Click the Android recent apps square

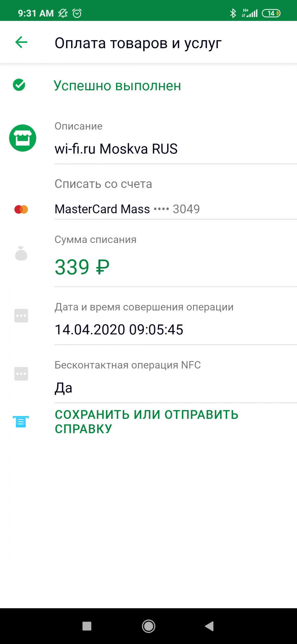coord(87,626)
